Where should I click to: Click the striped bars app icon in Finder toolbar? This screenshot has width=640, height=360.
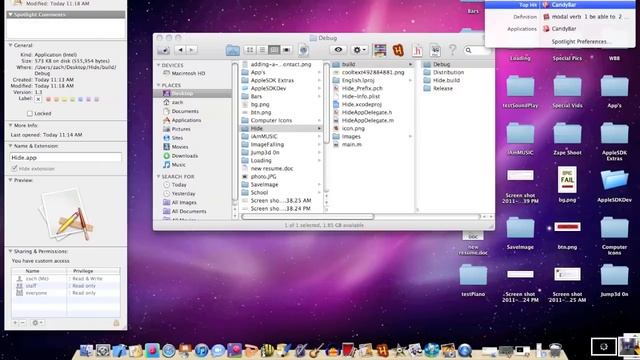pyautogui.click(x=380, y=50)
